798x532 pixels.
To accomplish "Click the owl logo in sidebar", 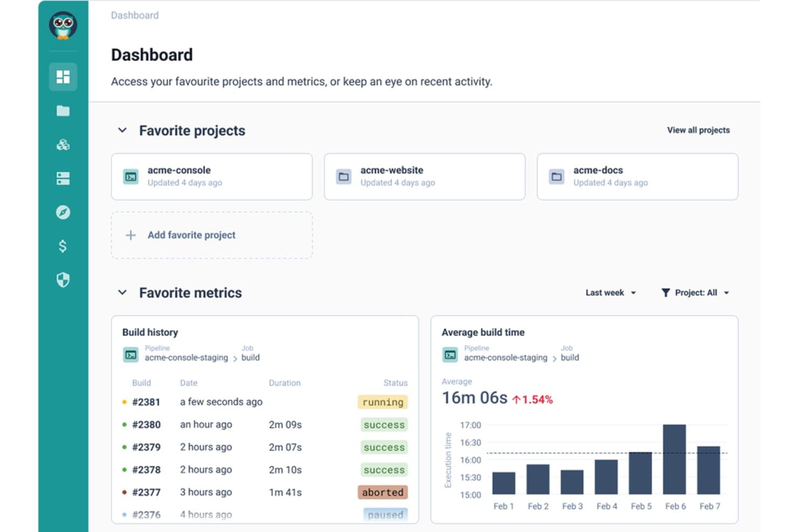I will (x=63, y=25).
